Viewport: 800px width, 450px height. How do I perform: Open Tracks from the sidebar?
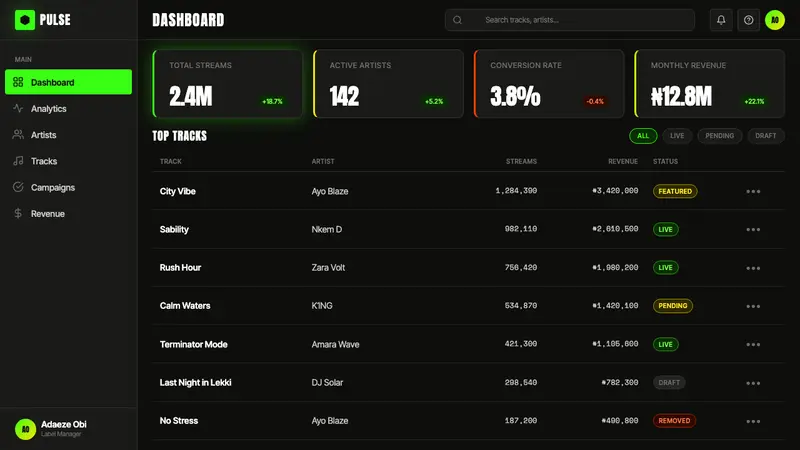click(68, 161)
